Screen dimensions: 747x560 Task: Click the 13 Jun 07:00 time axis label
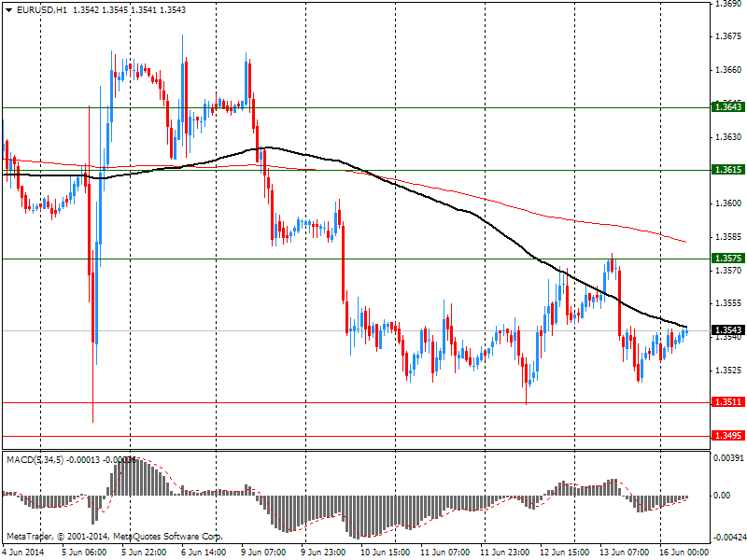(624, 553)
